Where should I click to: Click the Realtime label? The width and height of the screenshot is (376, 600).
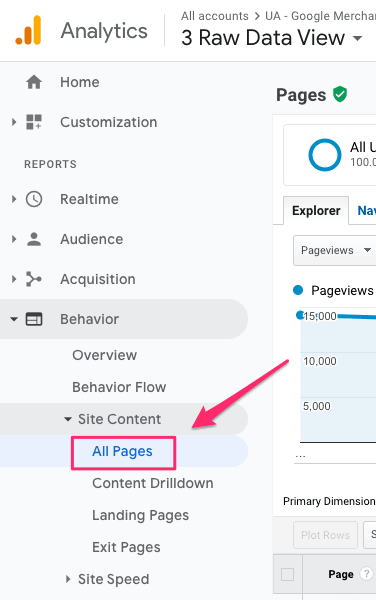89,199
